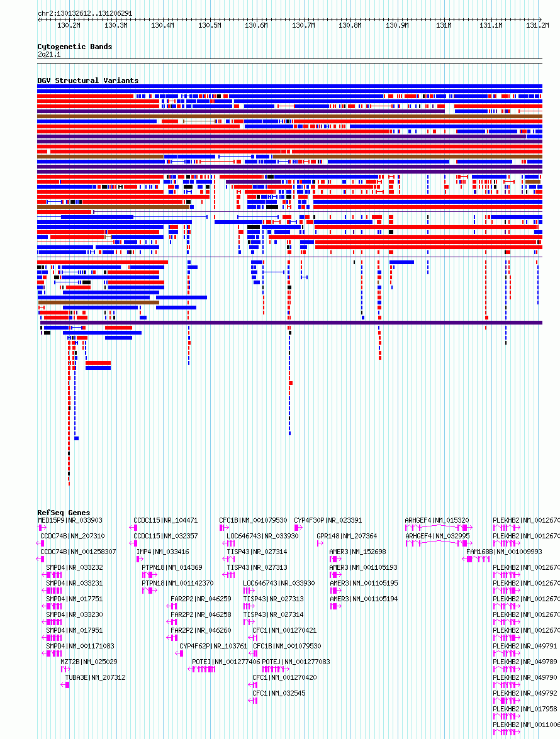Select the 2q21.1 cytogenetic band label
The width and height of the screenshot is (560, 739).
click(49, 54)
